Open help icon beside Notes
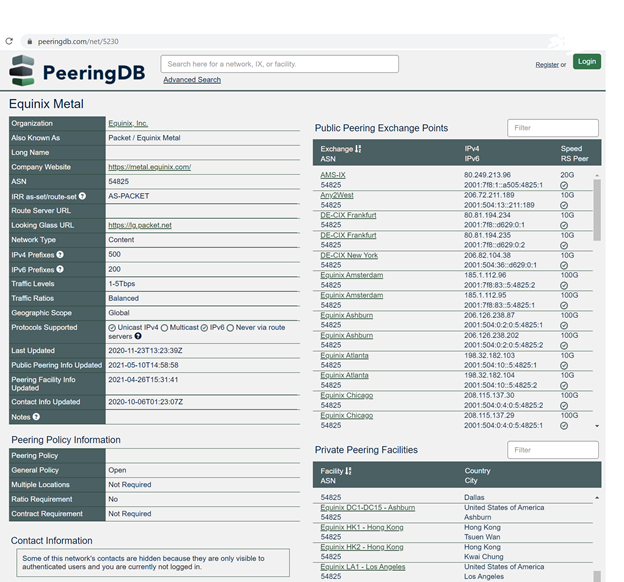Screen dimensions: 624x582 tap(36, 416)
